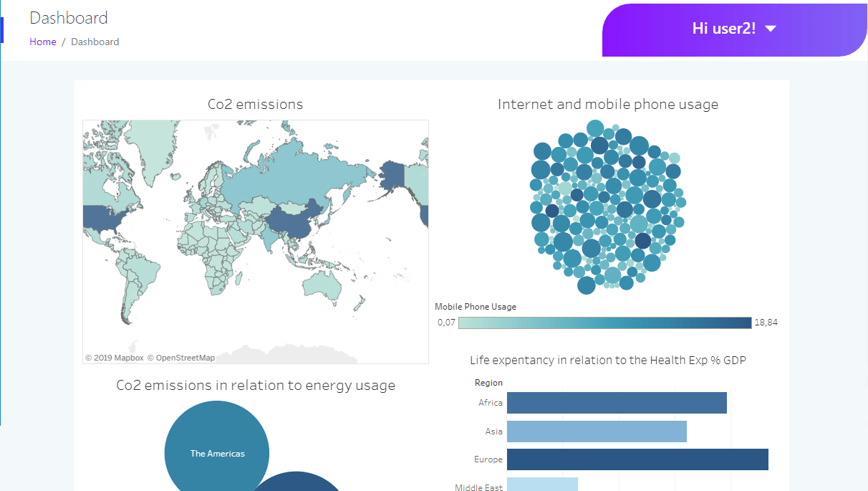This screenshot has width=868, height=491.
Task: Click the "Co2 emissions" chart title
Action: (256, 104)
